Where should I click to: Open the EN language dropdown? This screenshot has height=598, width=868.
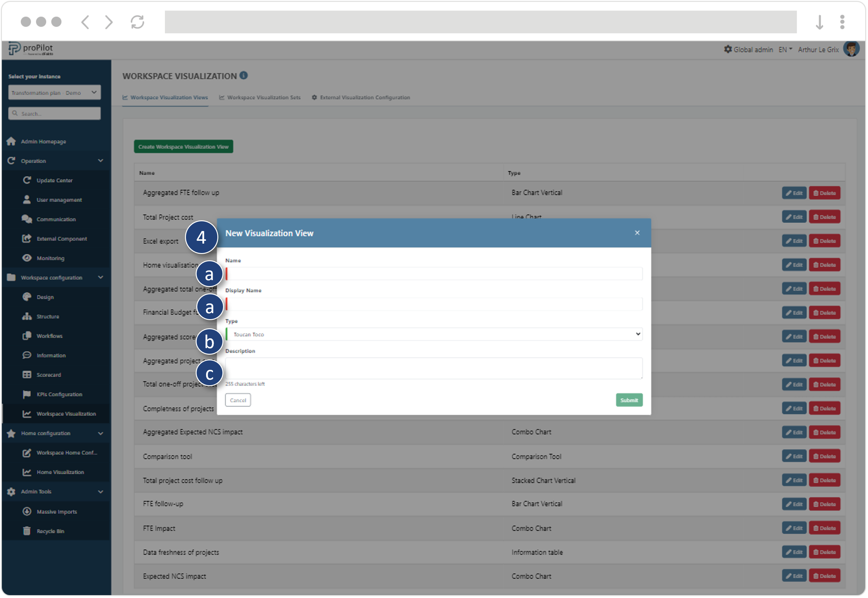click(x=785, y=49)
